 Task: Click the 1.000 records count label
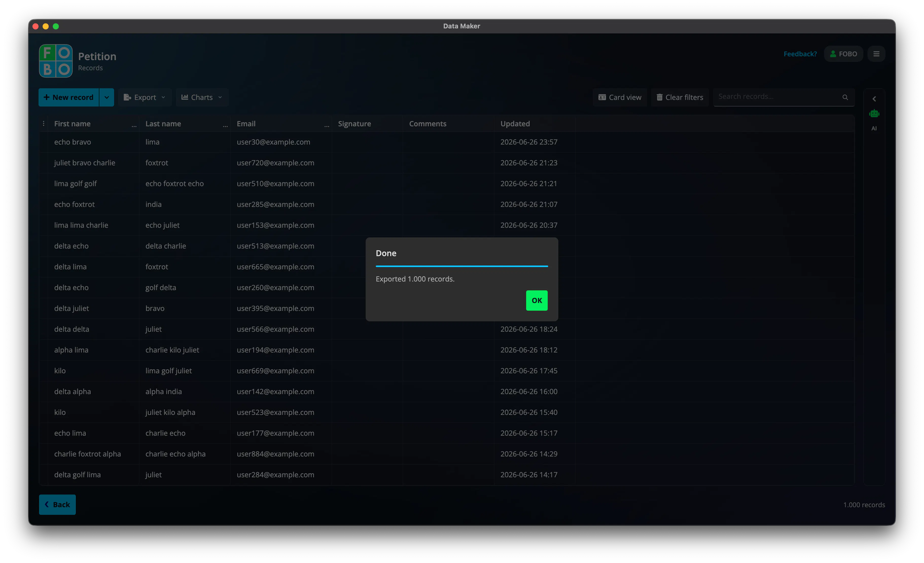click(x=864, y=505)
